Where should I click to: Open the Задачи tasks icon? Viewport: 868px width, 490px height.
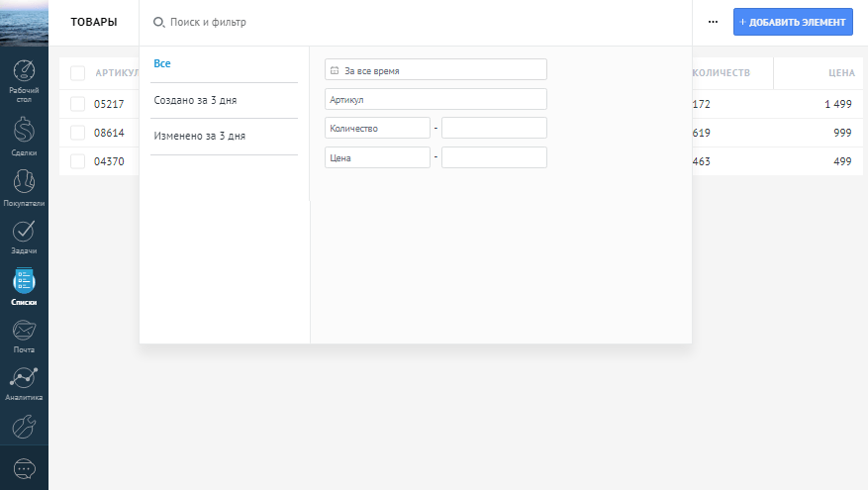coord(24,232)
